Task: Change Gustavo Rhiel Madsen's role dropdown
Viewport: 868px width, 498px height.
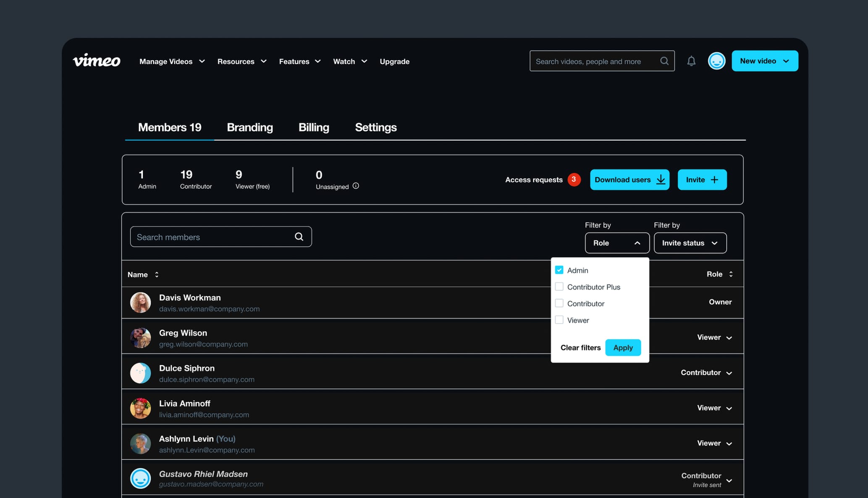Action: (x=707, y=480)
